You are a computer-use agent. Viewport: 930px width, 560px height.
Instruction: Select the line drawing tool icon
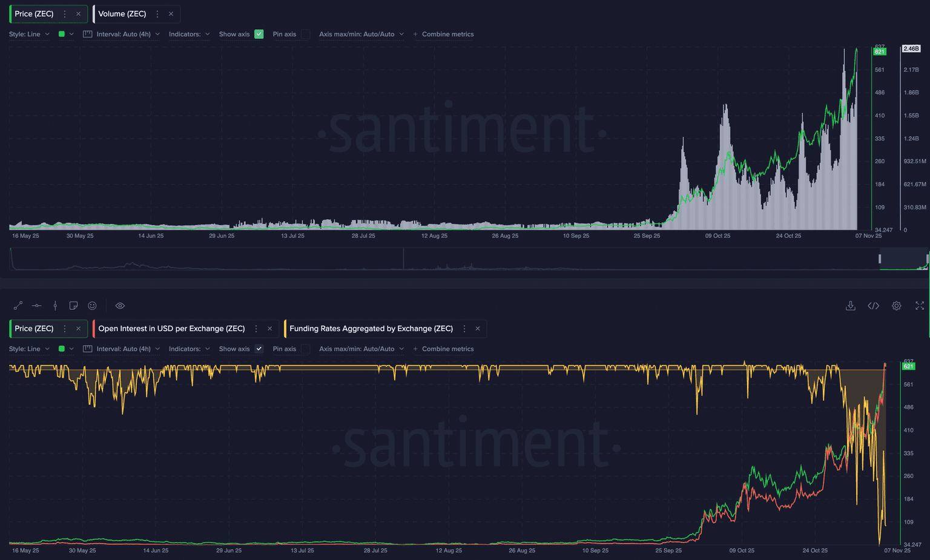18,306
